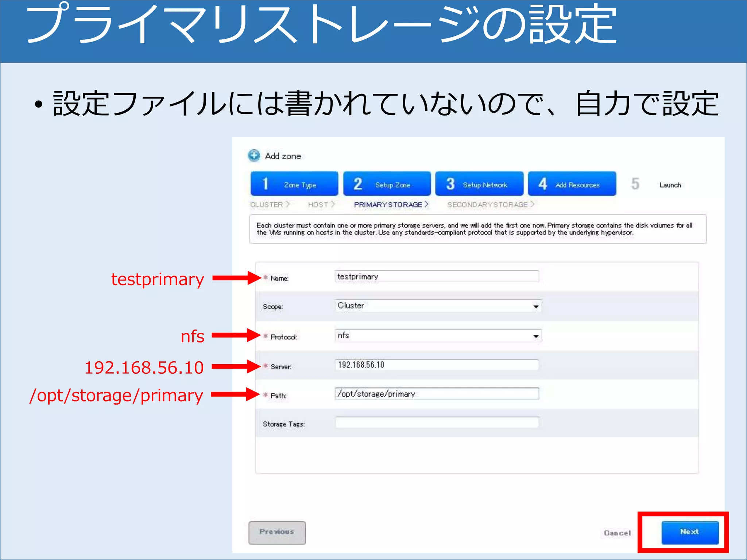Click the Storage Tags input field

(437, 423)
